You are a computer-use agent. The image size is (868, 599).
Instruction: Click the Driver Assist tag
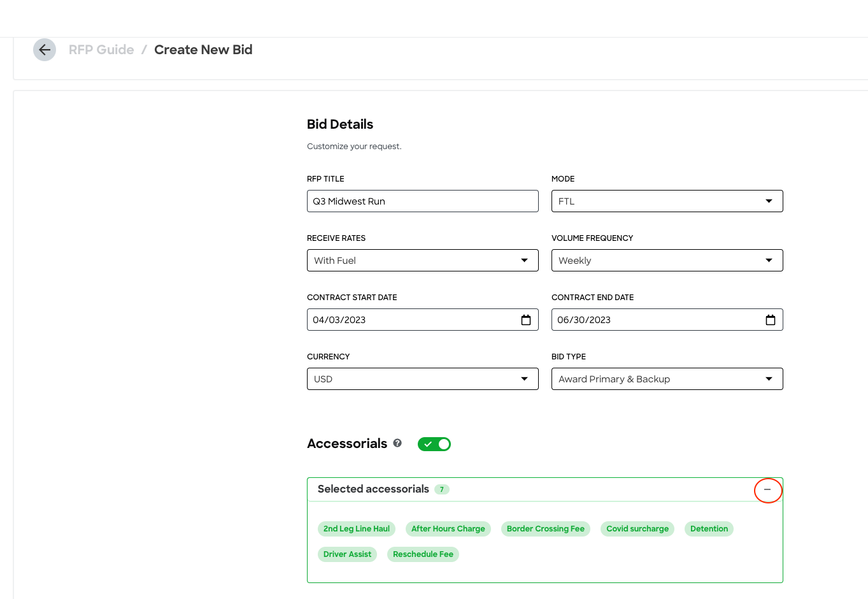tap(347, 554)
